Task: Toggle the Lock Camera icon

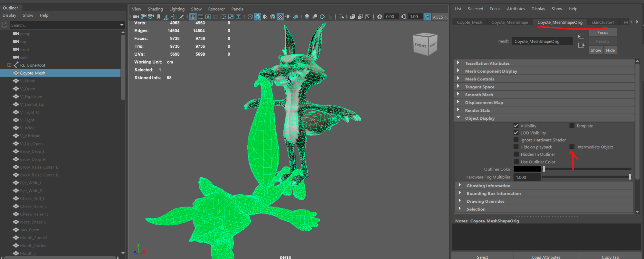Action: (x=143, y=17)
